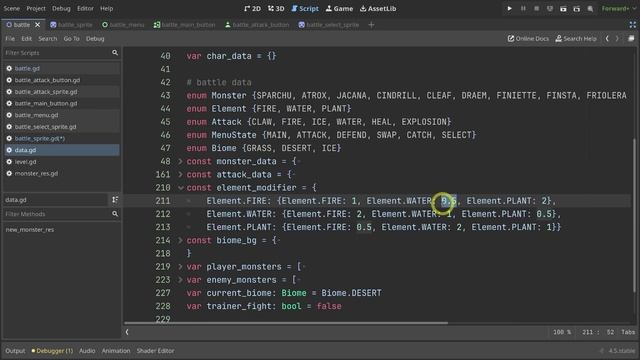Select battle_sprite.gd(*) in the script list
This screenshot has width=640, height=360.
pos(61,138)
